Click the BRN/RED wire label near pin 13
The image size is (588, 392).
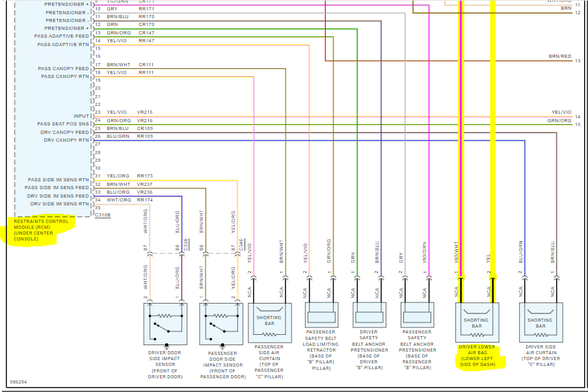(x=560, y=56)
